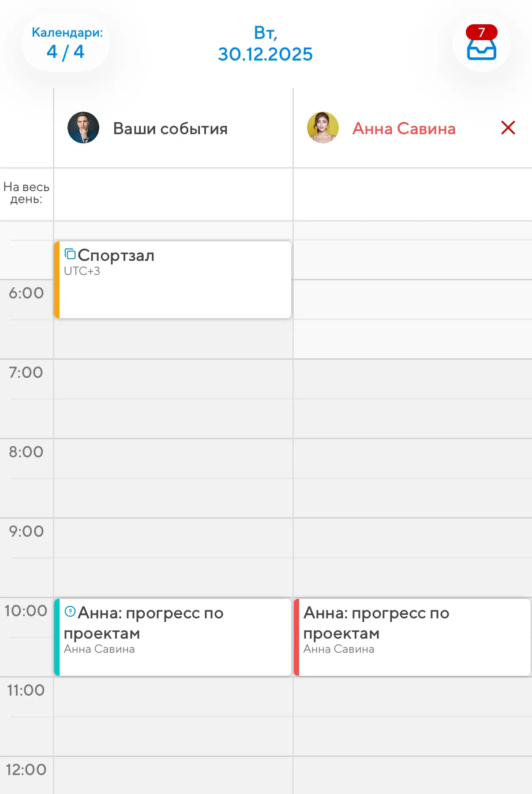Click the На весь день label
Screen dimensions: 532x794
[26, 193]
